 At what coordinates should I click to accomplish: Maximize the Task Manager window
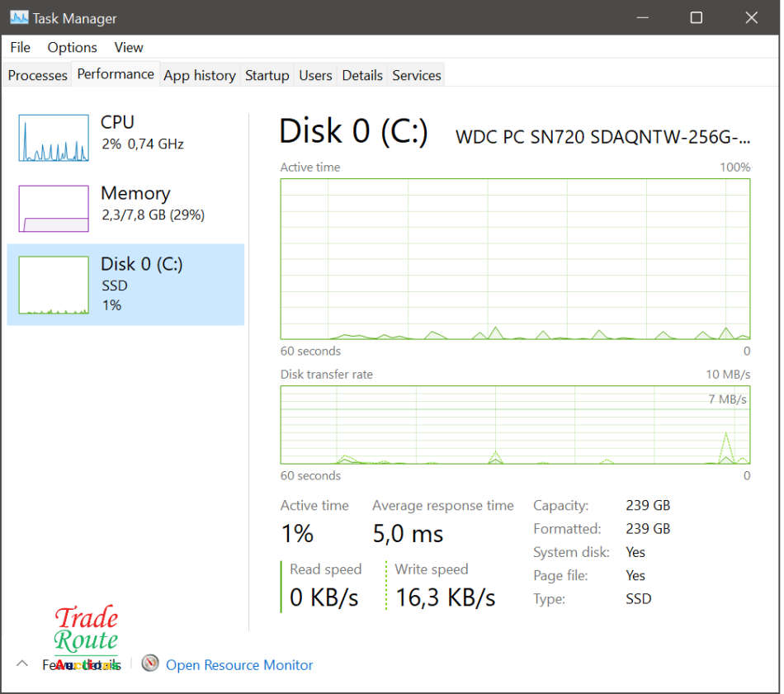pyautogui.click(x=696, y=17)
